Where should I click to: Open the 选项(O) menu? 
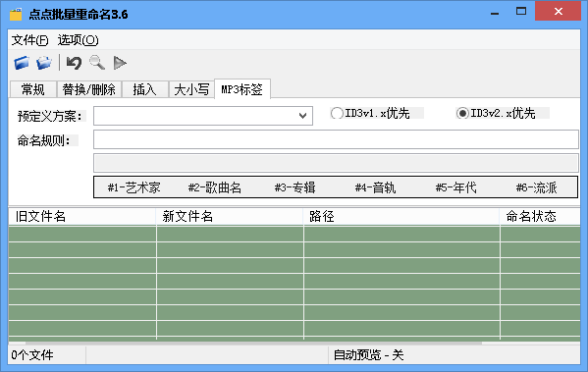pos(78,39)
